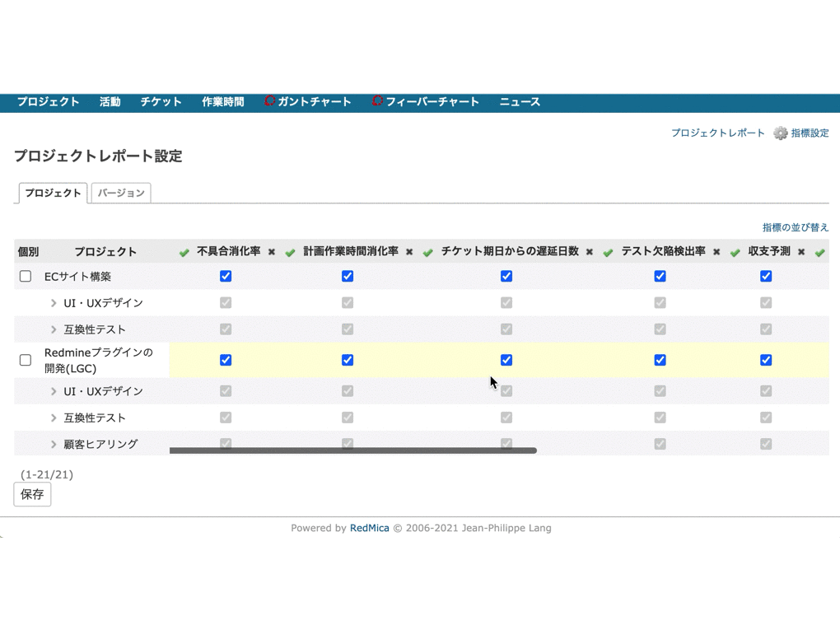Follow the RedMica footer link

point(370,528)
